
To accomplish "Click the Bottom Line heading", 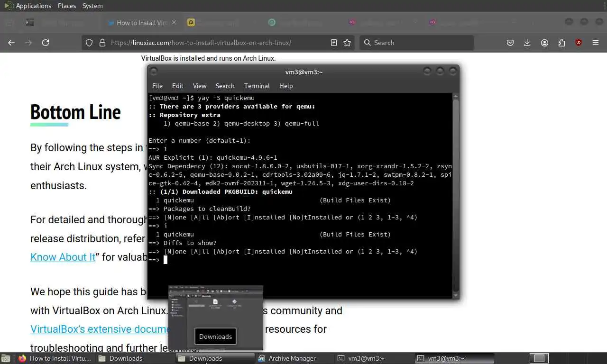I will point(75,112).
